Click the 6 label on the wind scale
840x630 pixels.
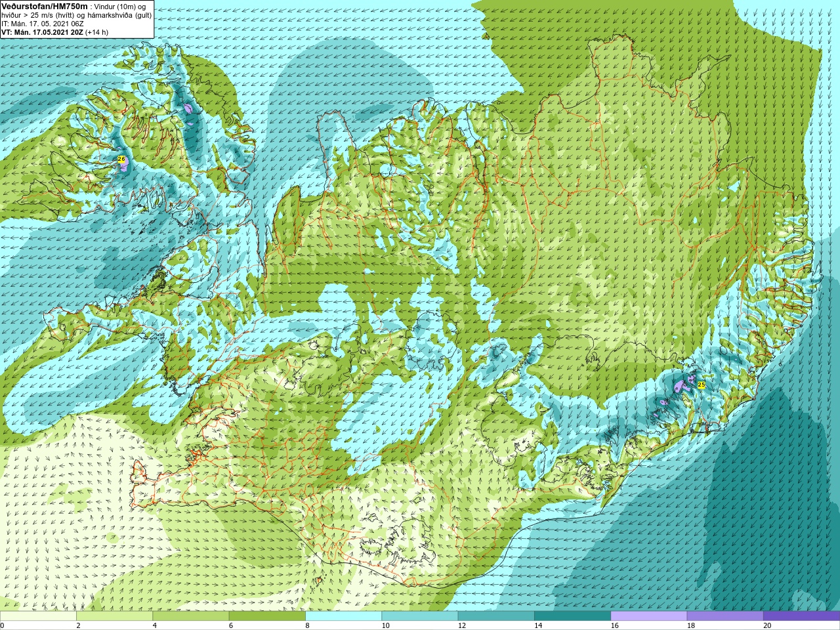pos(231,625)
